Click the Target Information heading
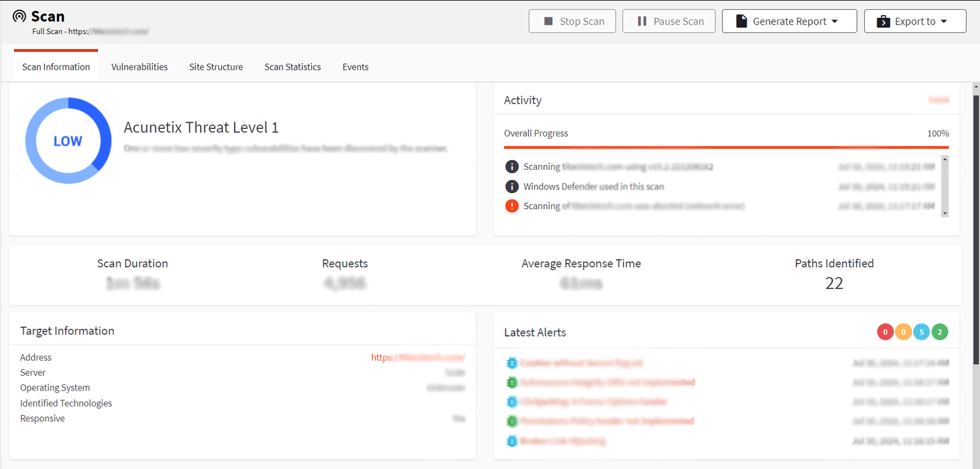The width and height of the screenshot is (980, 469). (67, 331)
